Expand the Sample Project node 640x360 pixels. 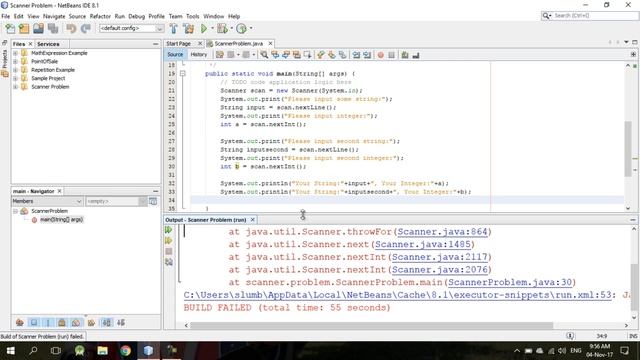[x=15, y=78]
